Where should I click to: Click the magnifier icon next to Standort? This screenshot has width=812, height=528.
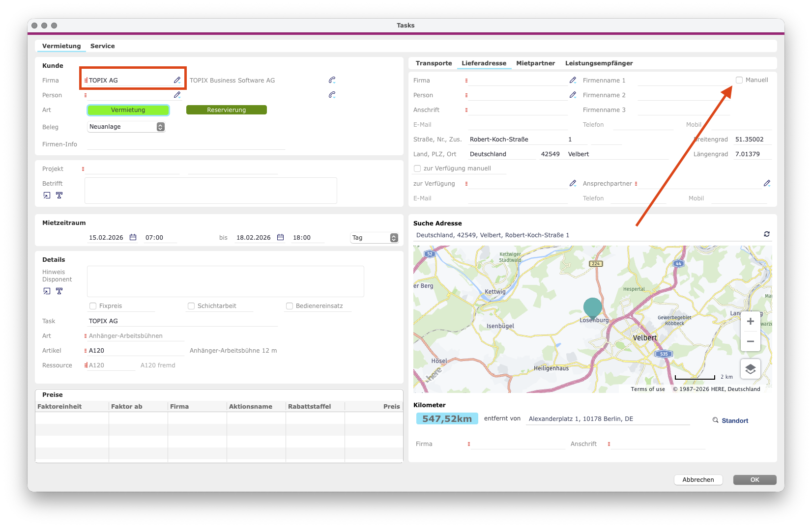coord(716,420)
